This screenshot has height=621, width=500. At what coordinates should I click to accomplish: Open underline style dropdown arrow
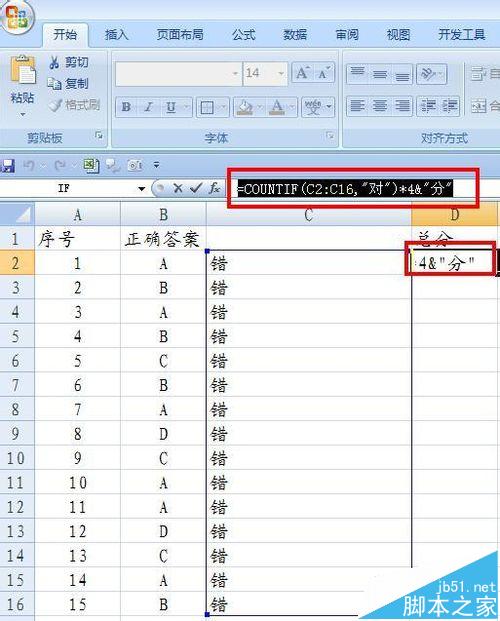coord(187,107)
